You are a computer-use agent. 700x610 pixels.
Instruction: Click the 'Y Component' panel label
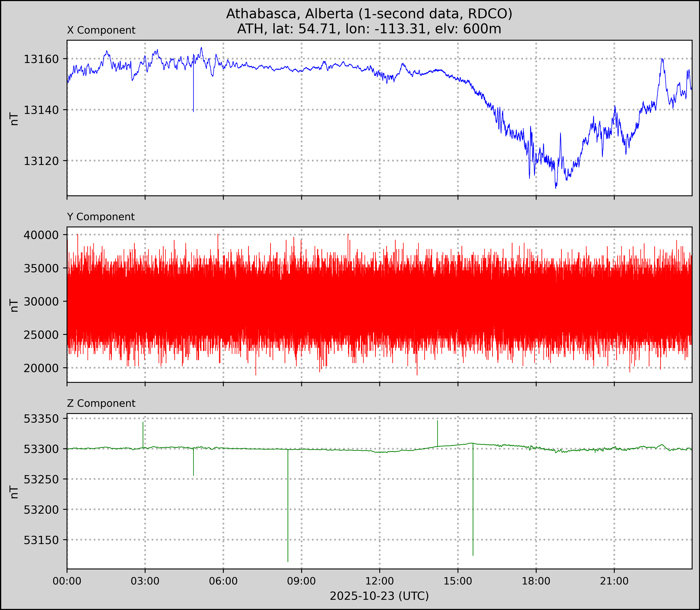pyautogui.click(x=101, y=217)
